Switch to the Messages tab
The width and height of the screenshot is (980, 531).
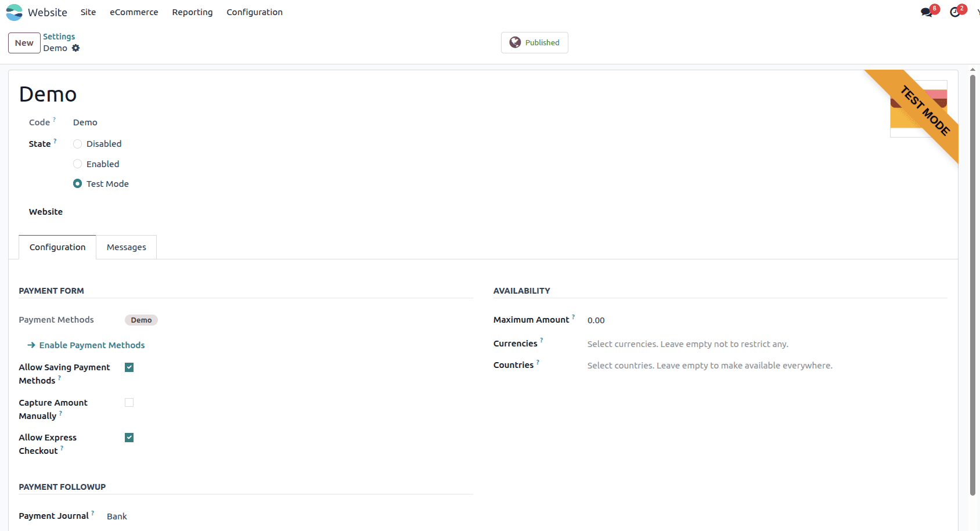pyautogui.click(x=126, y=247)
